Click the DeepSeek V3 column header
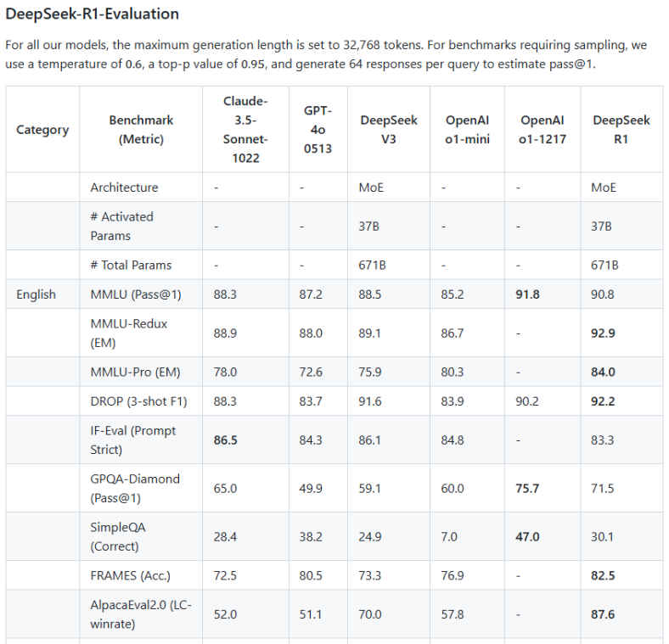This screenshot has height=644, width=669. click(388, 130)
